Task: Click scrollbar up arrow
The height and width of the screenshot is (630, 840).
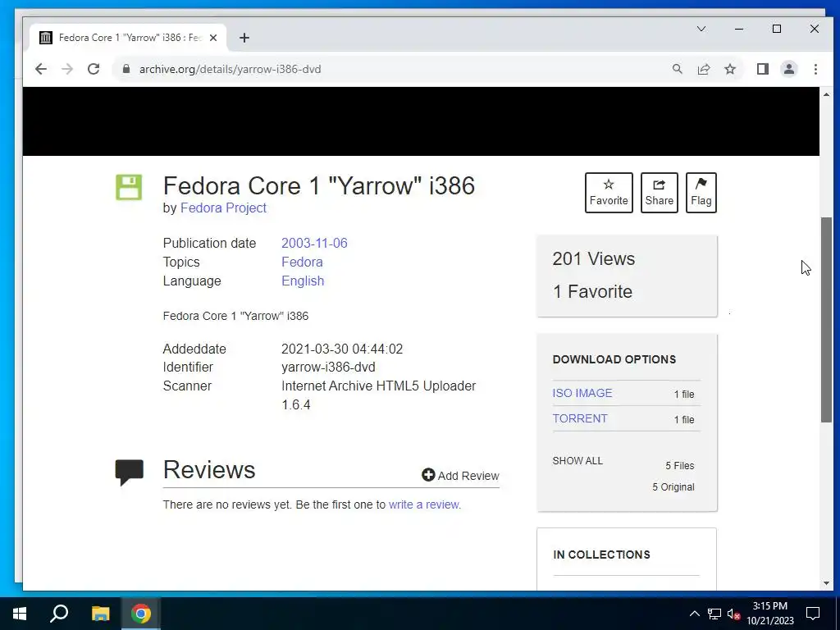Action: point(826,95)
